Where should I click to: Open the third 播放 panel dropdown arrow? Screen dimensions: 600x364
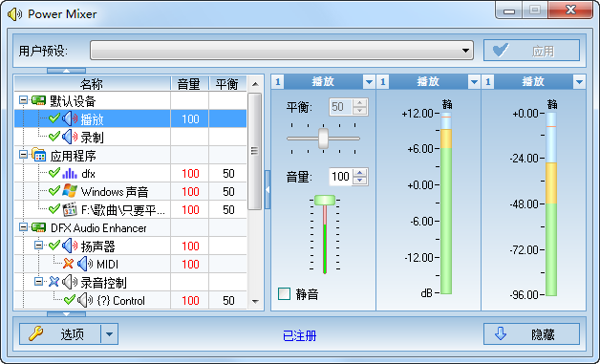579,81
